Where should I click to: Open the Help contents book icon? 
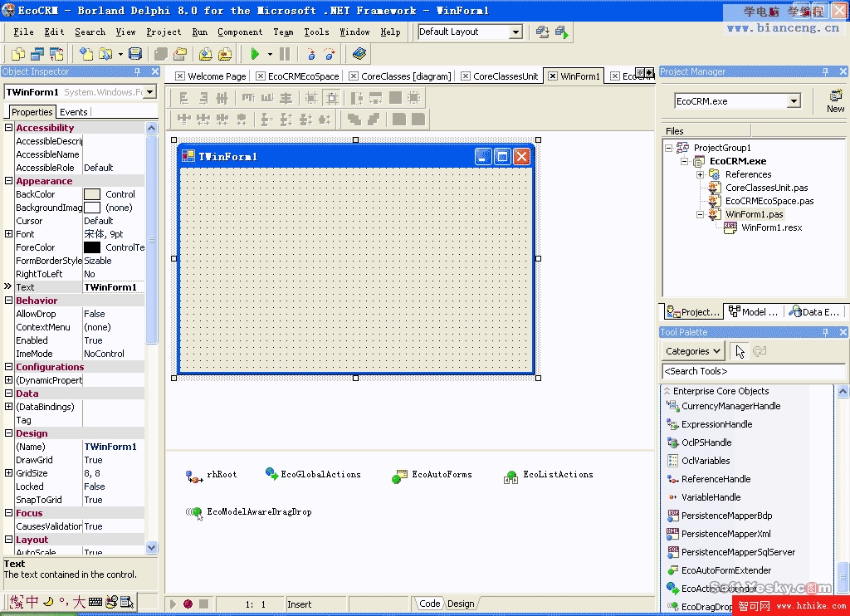[x=359, y=54]
